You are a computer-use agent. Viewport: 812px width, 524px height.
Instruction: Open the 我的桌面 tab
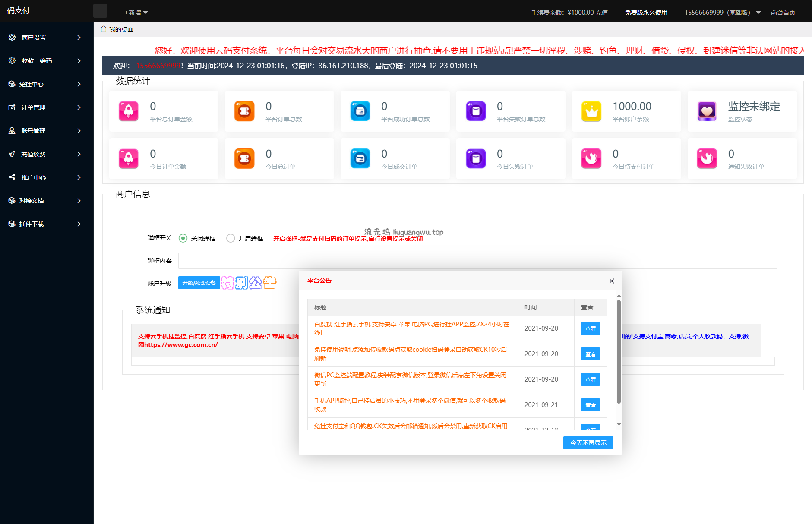(x=121, y=29)
